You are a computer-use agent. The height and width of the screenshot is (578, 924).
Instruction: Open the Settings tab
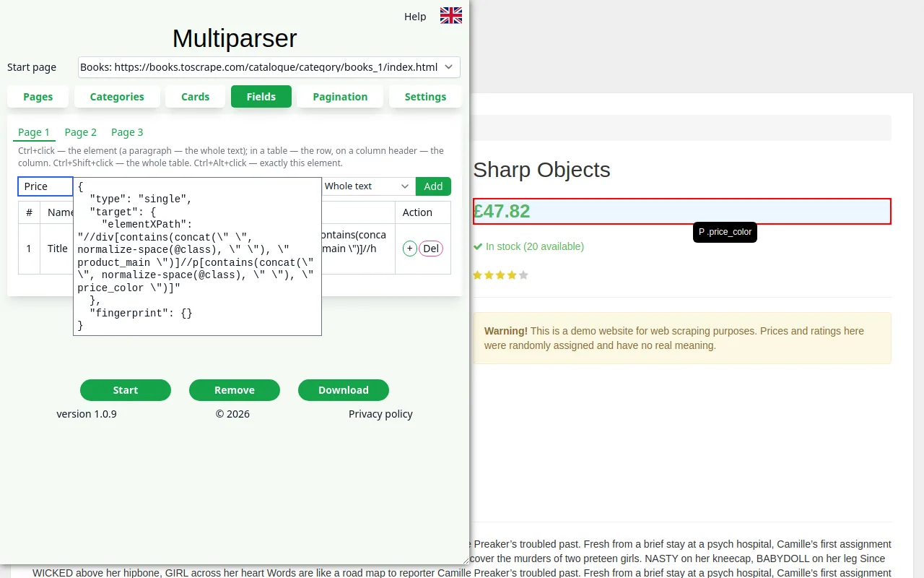click(425, 97)
